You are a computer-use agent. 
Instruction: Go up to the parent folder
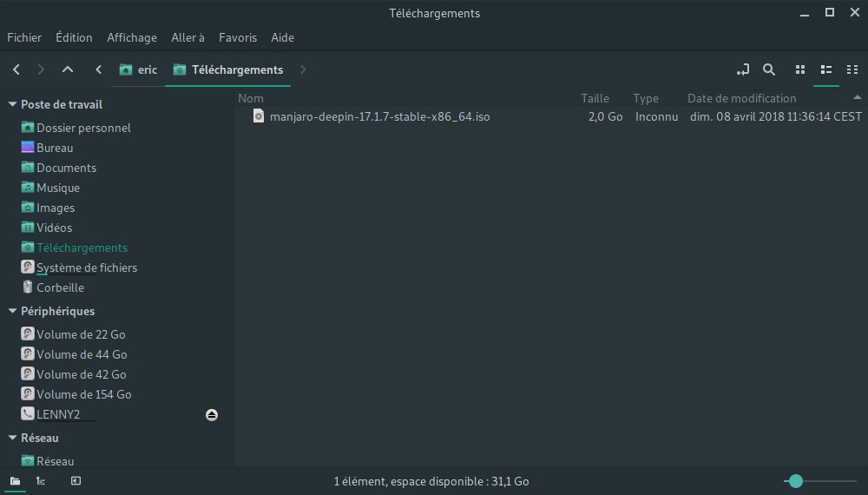coord(68,69)
